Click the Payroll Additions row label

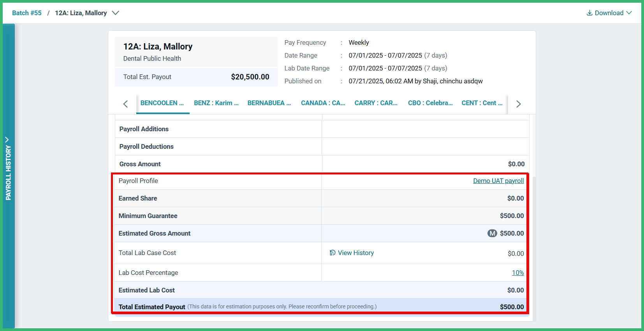point(144,129)
